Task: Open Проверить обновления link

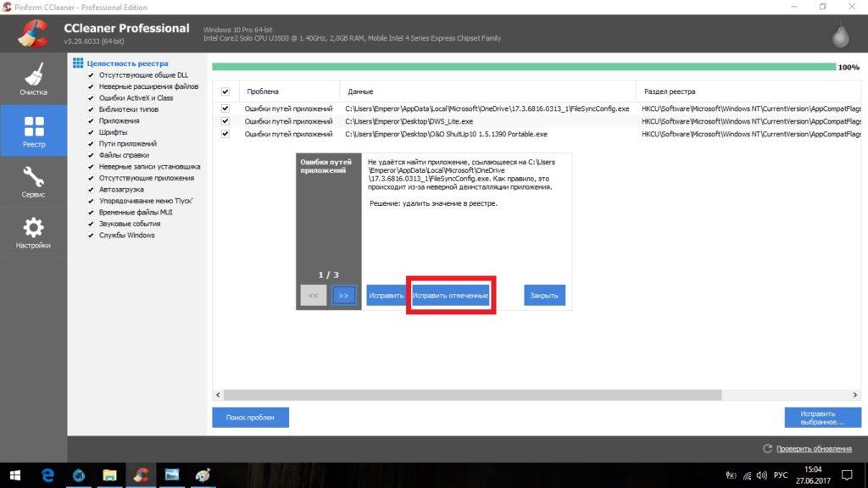Action: point(814,449)
